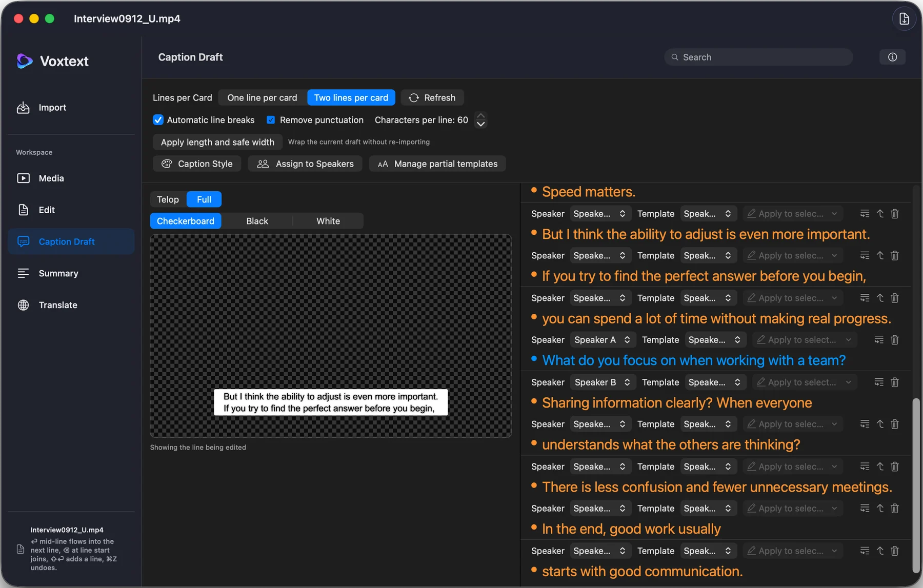Open Caption Style settings

[x=197, y=164]
